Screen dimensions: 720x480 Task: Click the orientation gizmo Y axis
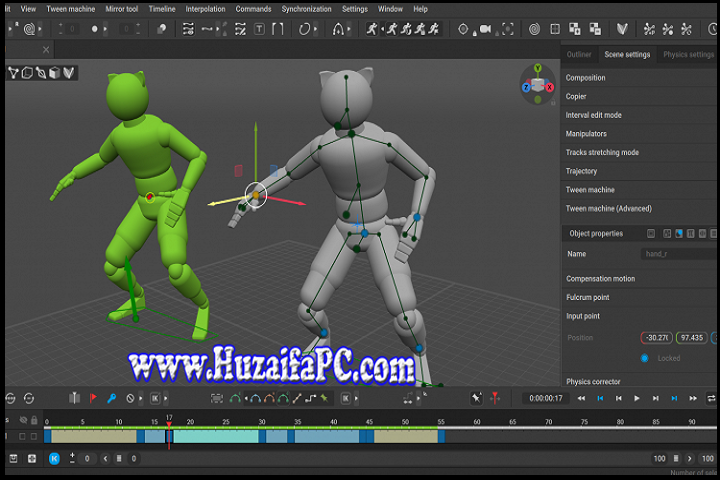point(538,68)
